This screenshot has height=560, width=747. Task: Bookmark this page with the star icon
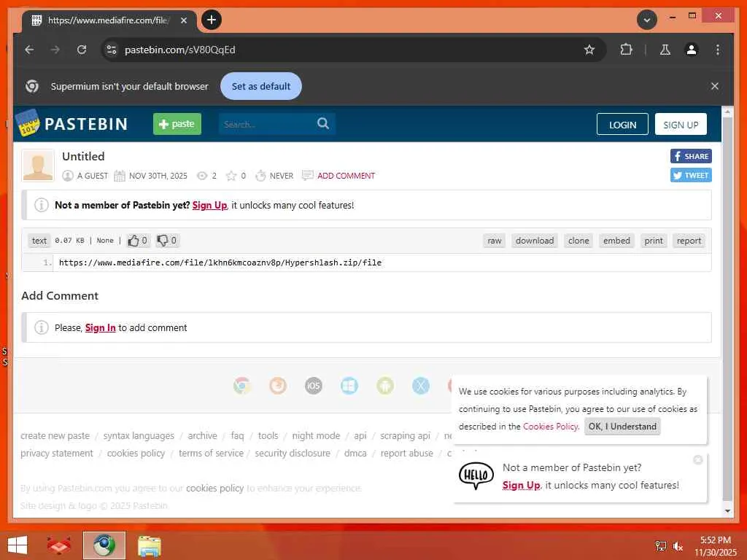(589, 50)
